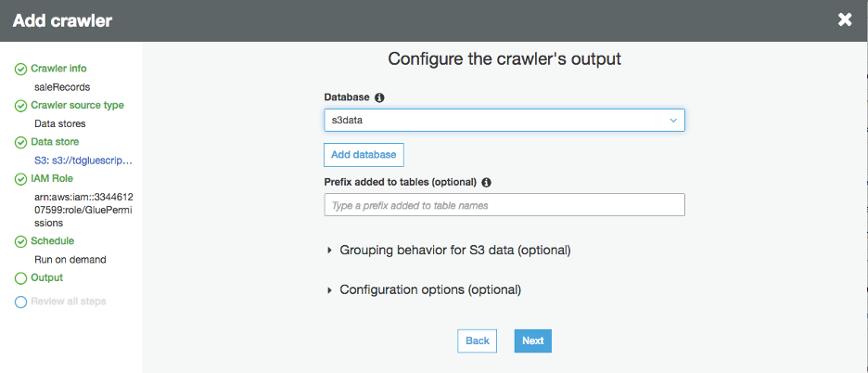Viewport: 868px width, 373px height.
Task: Click the Crawler source type checkmark icon
Action: pos(21,106)
